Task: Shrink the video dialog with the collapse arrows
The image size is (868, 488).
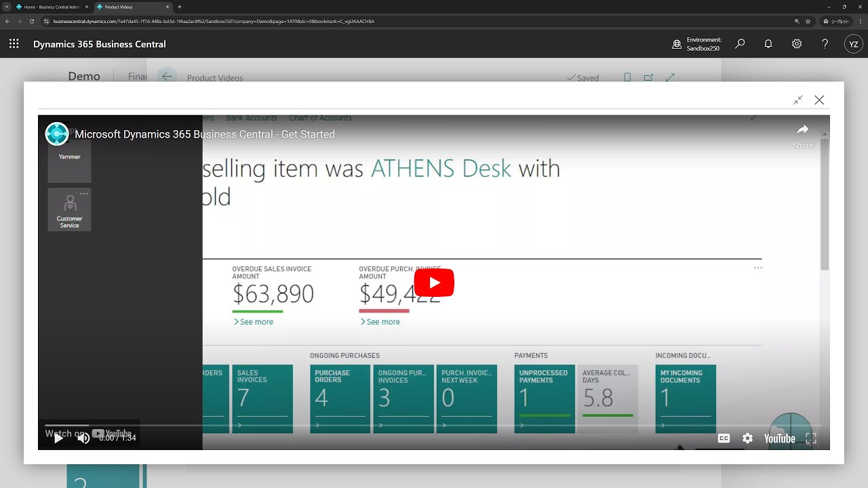Action: click(798, 100)
